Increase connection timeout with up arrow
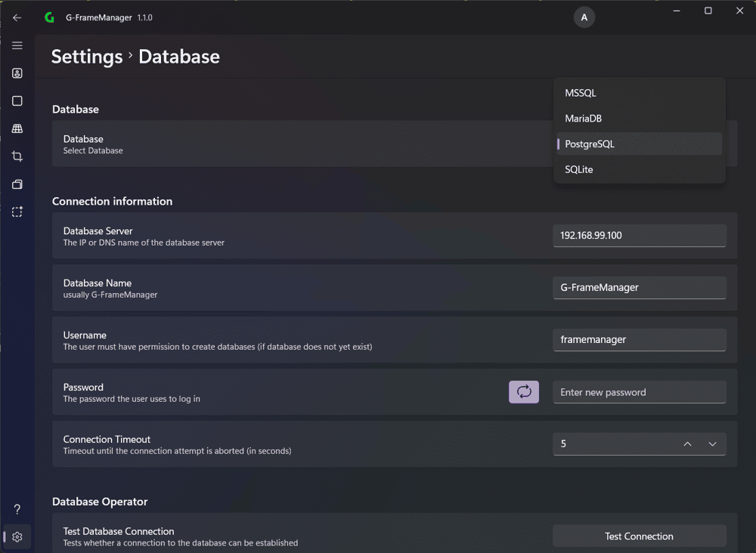The height and width of the screenshot is (553, 756). pyautogui.click(x=687, y=443)
